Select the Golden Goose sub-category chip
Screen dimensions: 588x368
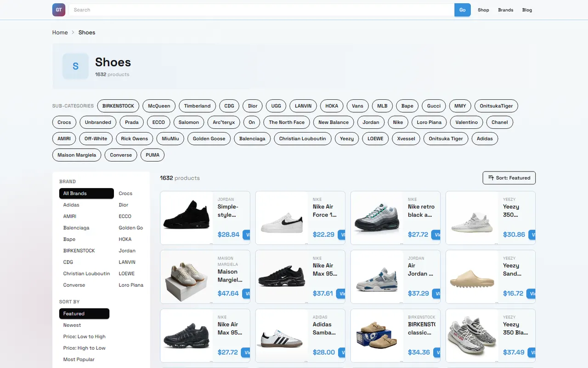pos(209,138)
